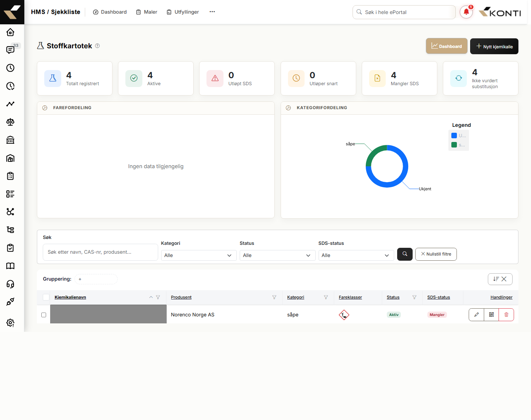
Task: Add a grouping with the plus field
Action: click(x=96, y=279)
